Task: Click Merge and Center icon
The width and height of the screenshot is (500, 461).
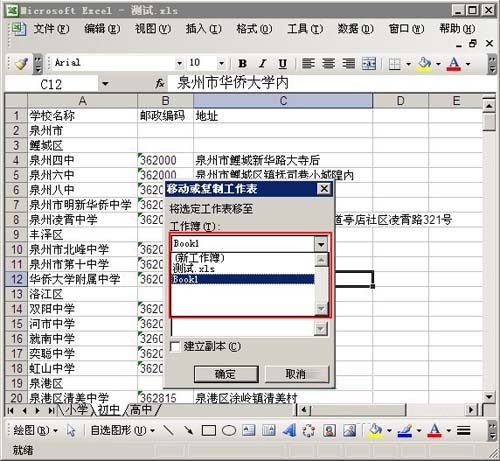Action: pos(369,63)
